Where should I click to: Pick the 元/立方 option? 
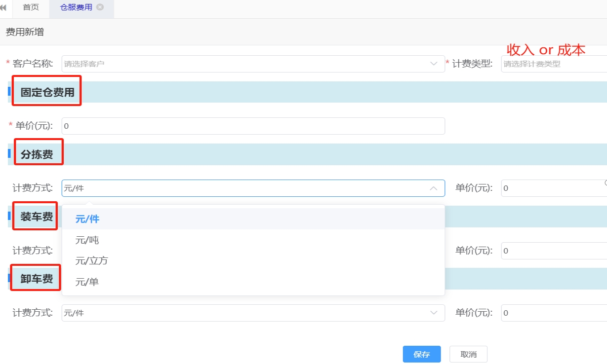tap(91, 261)
